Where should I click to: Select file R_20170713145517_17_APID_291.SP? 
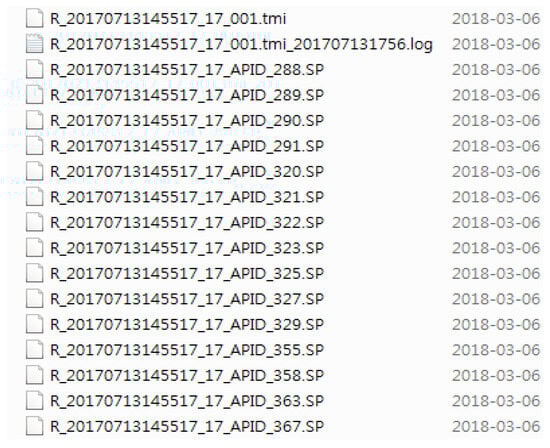click(x=187, y=146)
